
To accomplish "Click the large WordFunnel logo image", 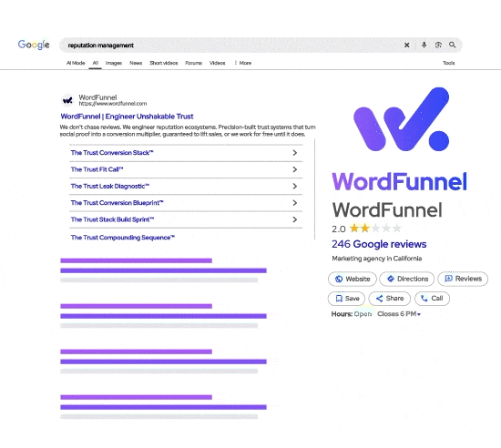I will coord(402,119).
